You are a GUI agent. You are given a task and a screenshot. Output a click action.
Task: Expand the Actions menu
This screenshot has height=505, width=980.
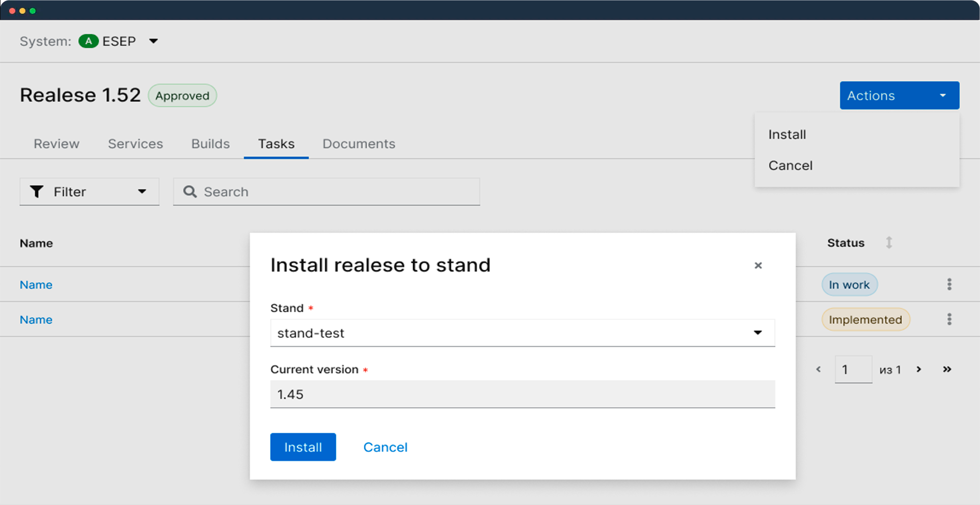(x=899, y=95)
